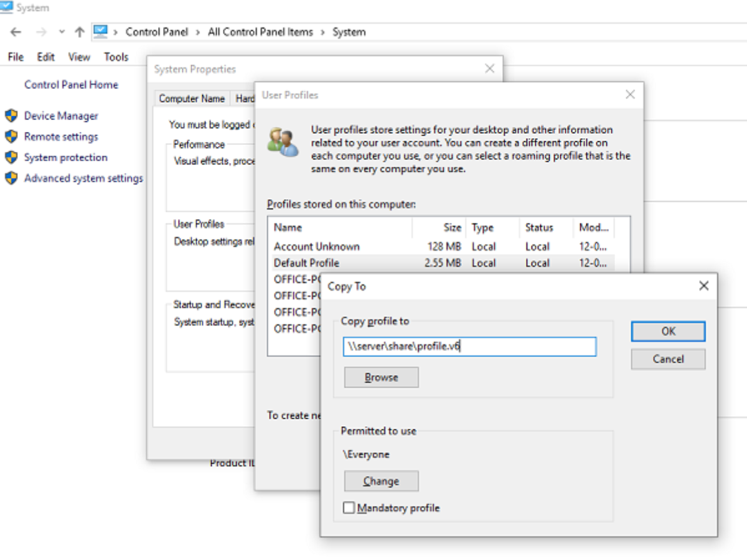
Task: Click the Forward navigation arrow
Action: pos(41,32)
